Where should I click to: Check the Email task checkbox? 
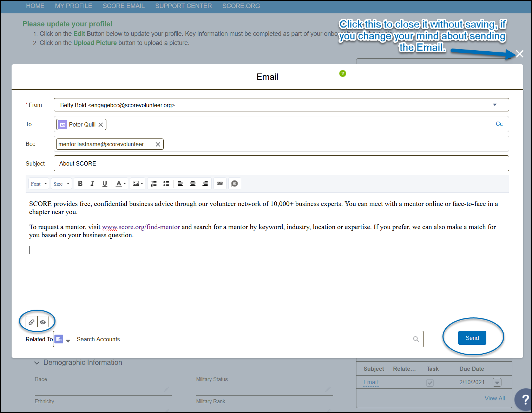[x=430, y=382]
